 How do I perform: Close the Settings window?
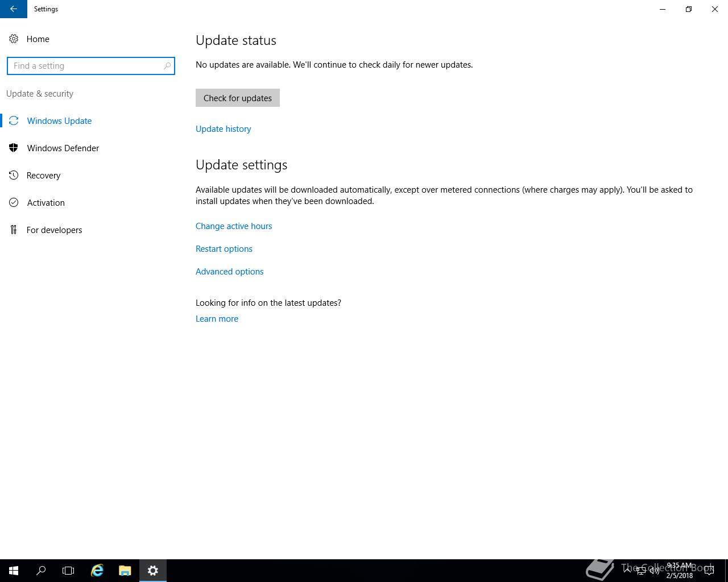pyautogui.click(x=715, y=9)
